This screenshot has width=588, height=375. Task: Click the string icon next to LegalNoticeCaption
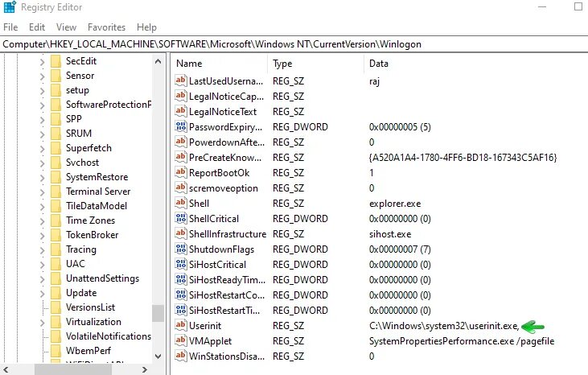[x=181, y=96]
